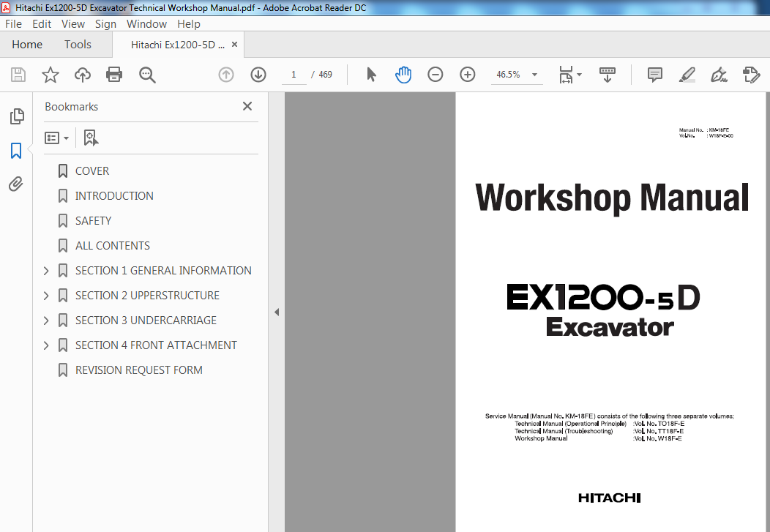Screen dimensions: 770x532
Task: Select the arrow selection tool
Action: pyautogui.click(x=371, y=75)
